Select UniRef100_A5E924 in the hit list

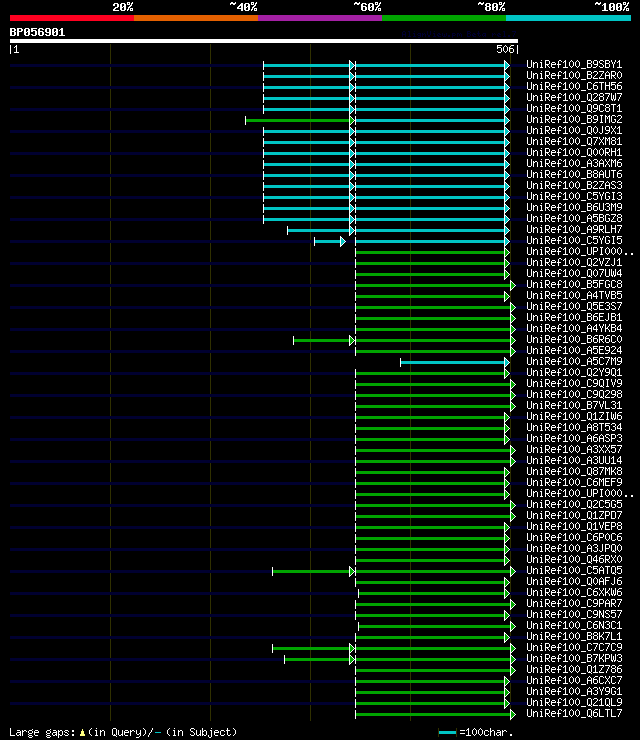pos(574,351)
